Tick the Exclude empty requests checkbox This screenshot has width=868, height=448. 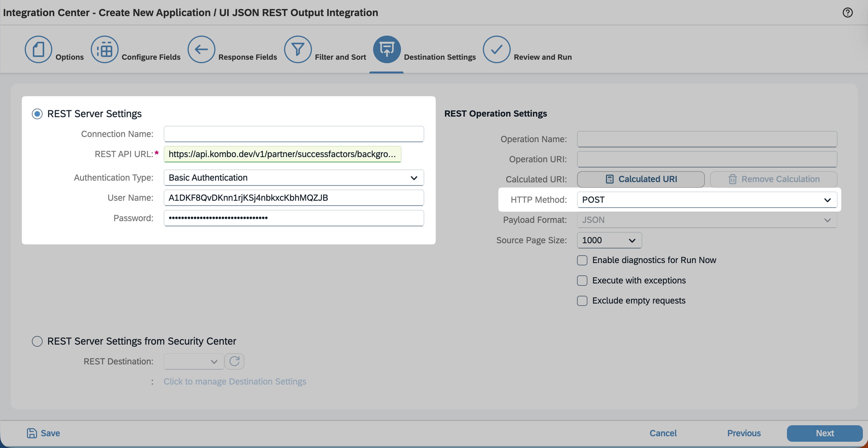click(582, 300)
